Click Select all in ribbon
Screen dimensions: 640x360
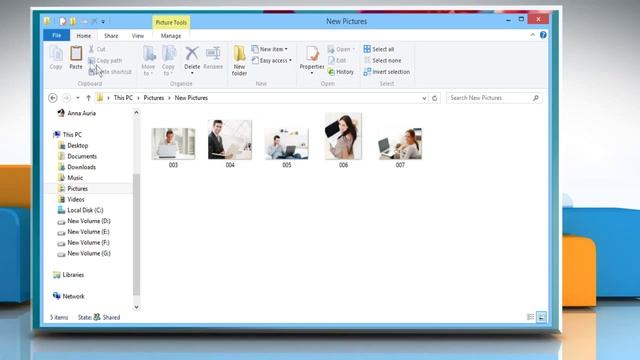click(x=379, y=49)
